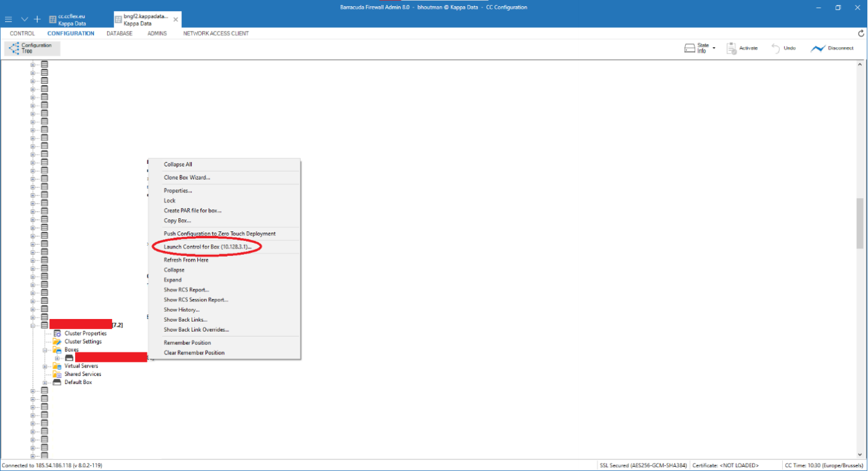868x471 pixels.
Task: Click the Default Box device icon
Action: tap(57, 383)
